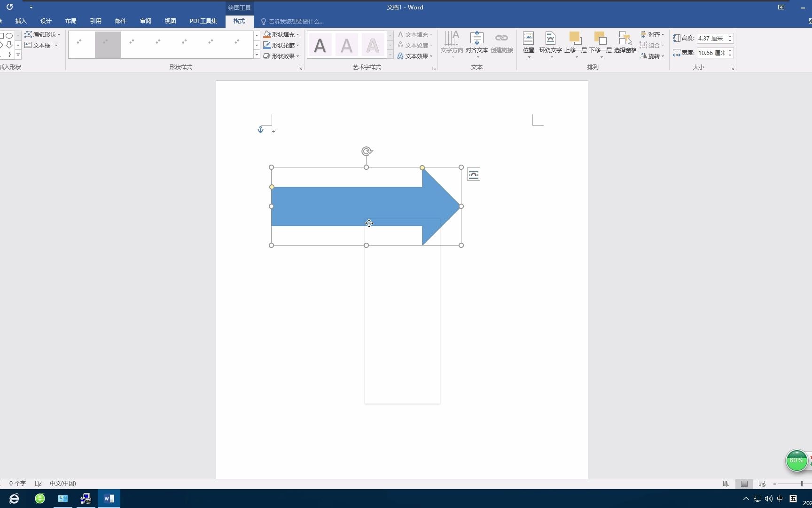The image size is (812, 508).
Task: Open the 文本填充 (Text Fill) dropdown
Action: 415,34
